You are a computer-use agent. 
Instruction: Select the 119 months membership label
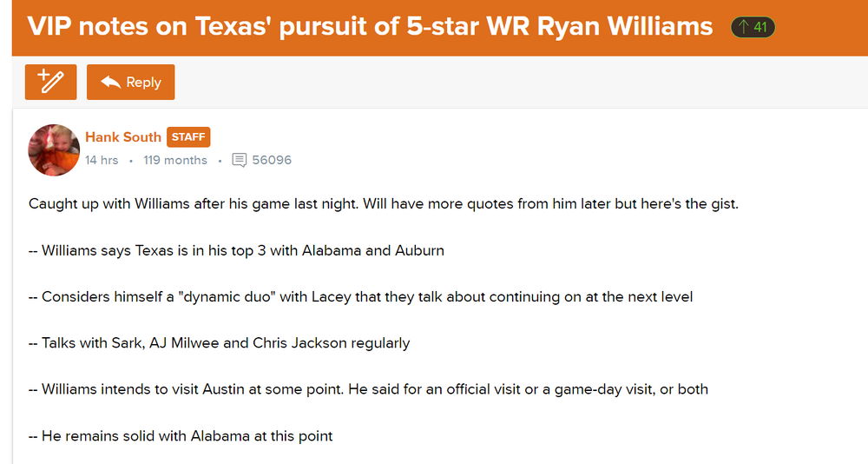coord(175,160)
